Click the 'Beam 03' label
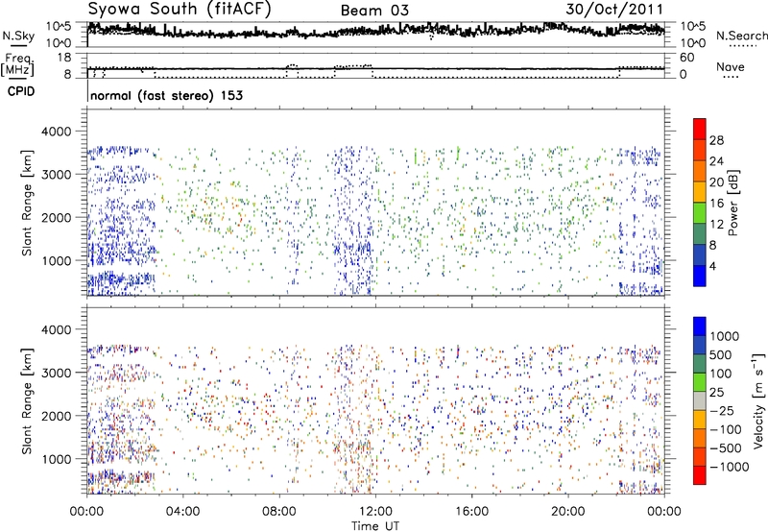The image size is (768, 532). (x=374, y=11)
